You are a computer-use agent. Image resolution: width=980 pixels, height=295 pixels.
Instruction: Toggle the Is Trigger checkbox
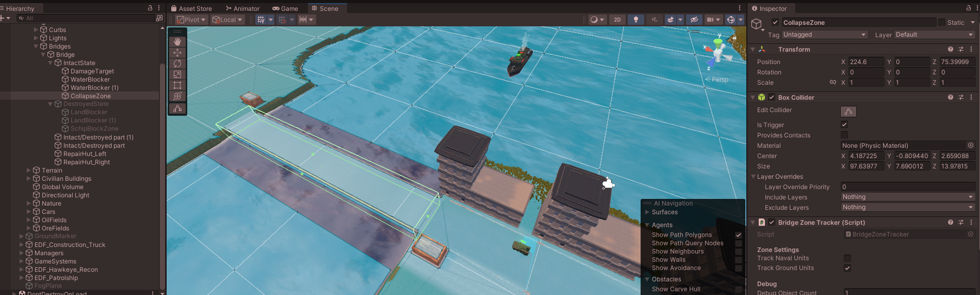(x=844, y=125)
